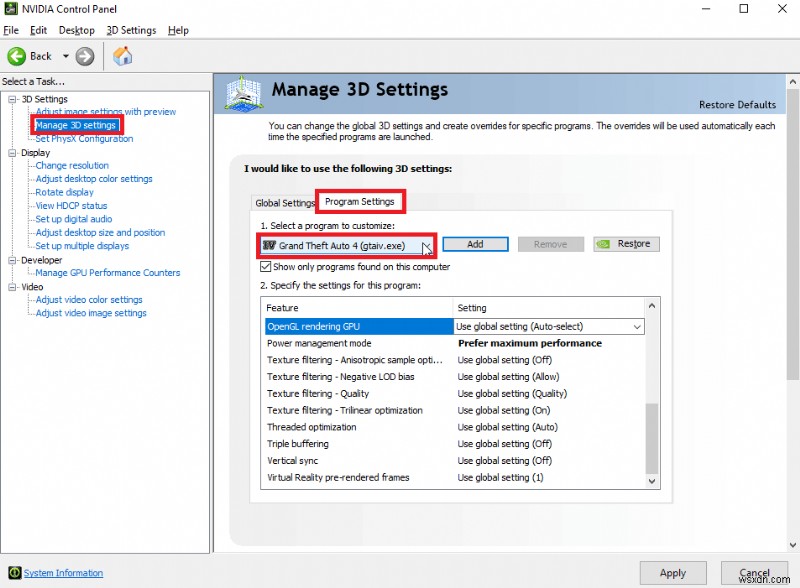Uncheck Show only programs found on this computer
The height and width of the screenshot is (588, 800).
(x=265, y=266)
